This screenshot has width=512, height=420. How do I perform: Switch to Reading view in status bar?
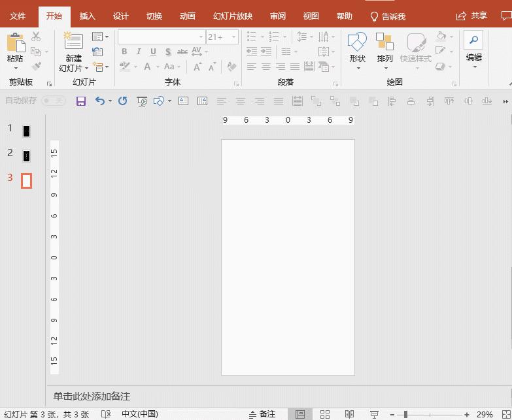[x=350, y=414]
